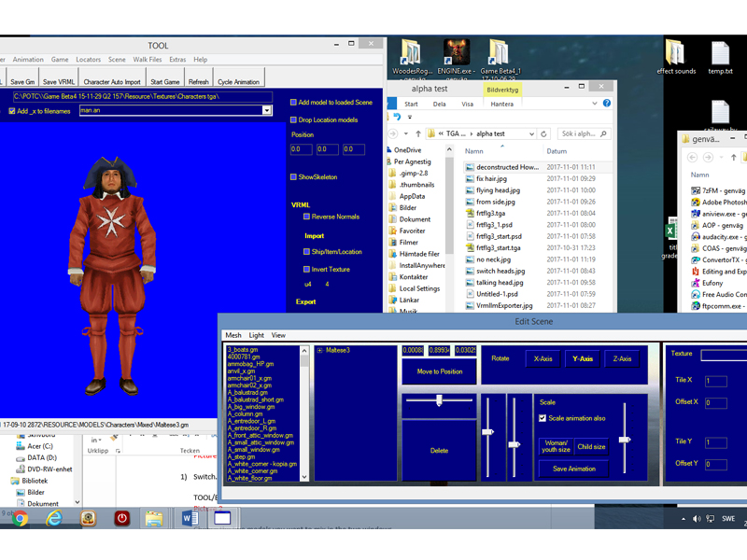Viewport: 747px width, 560px height.
Task: Click the red power icon in the taskbar
Action: [122, 518]
